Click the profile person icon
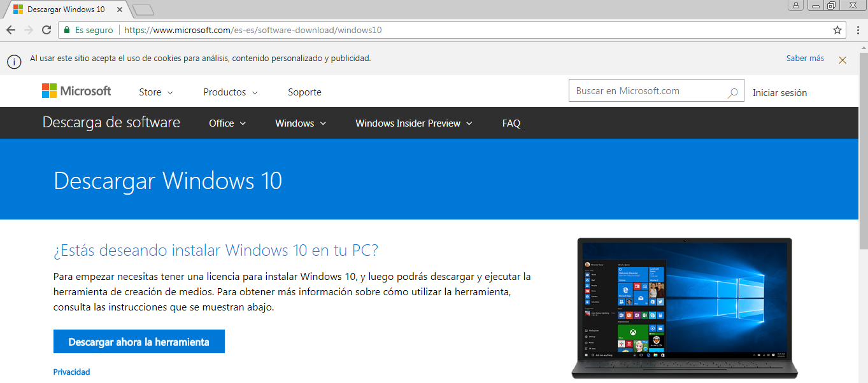Screen dimensions: 868x383 (x=795, y=5)
